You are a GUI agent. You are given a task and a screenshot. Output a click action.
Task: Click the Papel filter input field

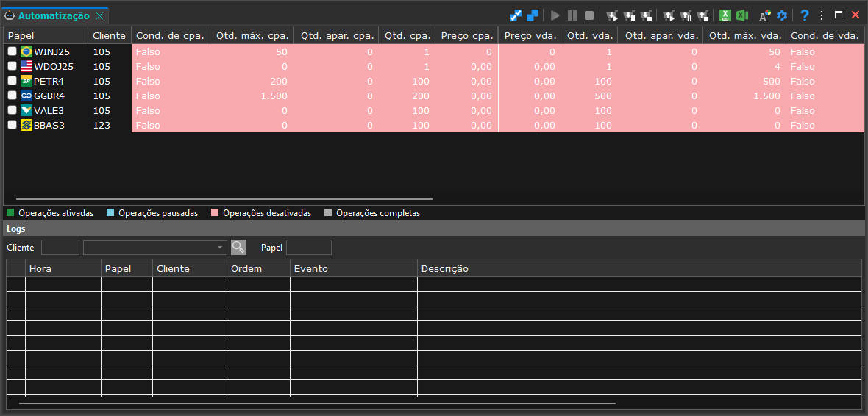click(309, 247)
